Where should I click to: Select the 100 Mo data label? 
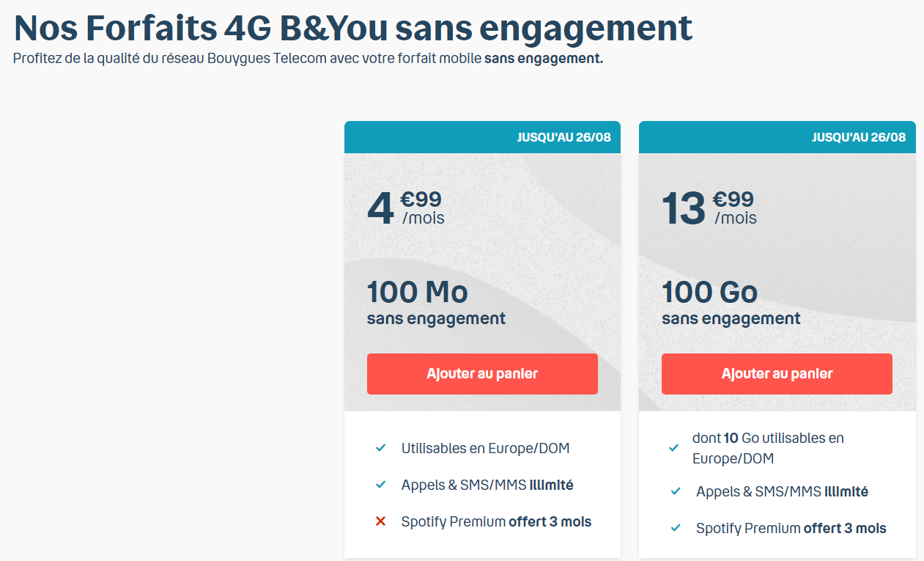point(417,292)
